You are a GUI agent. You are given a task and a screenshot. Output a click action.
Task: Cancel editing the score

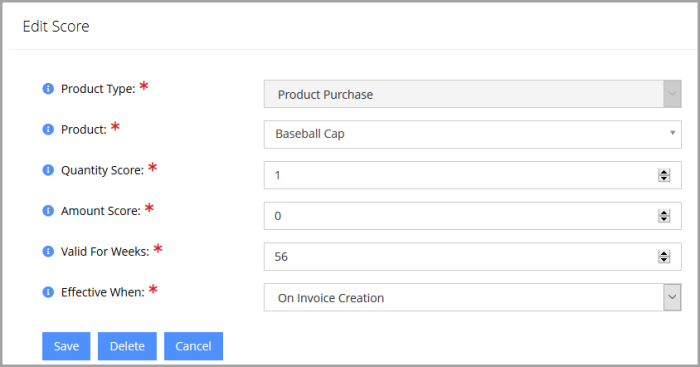pyautogui.click(x=193, y=346)
